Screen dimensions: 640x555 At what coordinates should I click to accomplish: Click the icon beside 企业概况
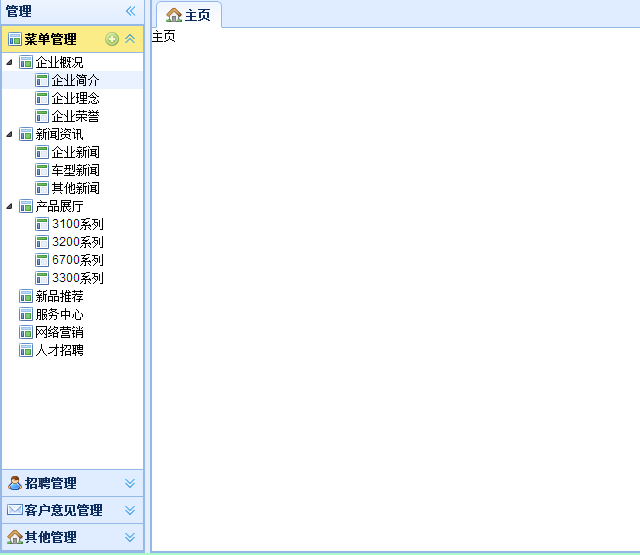(x=26, y=62)
